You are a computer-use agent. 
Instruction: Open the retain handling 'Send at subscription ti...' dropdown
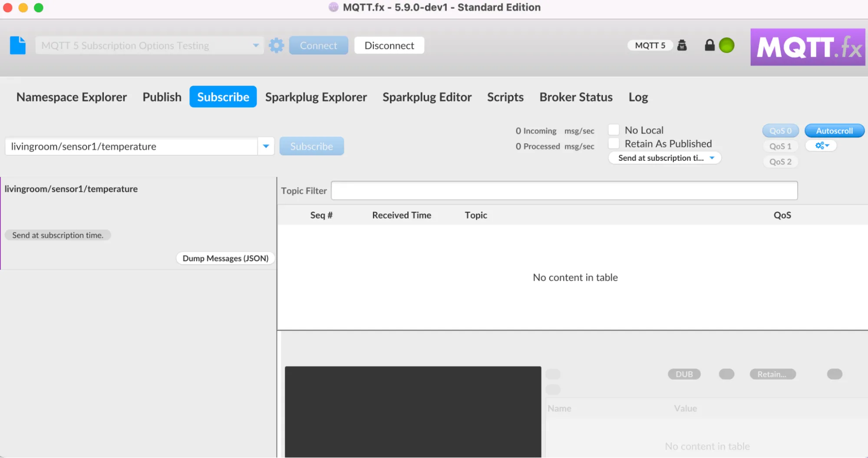pos(665,158)
